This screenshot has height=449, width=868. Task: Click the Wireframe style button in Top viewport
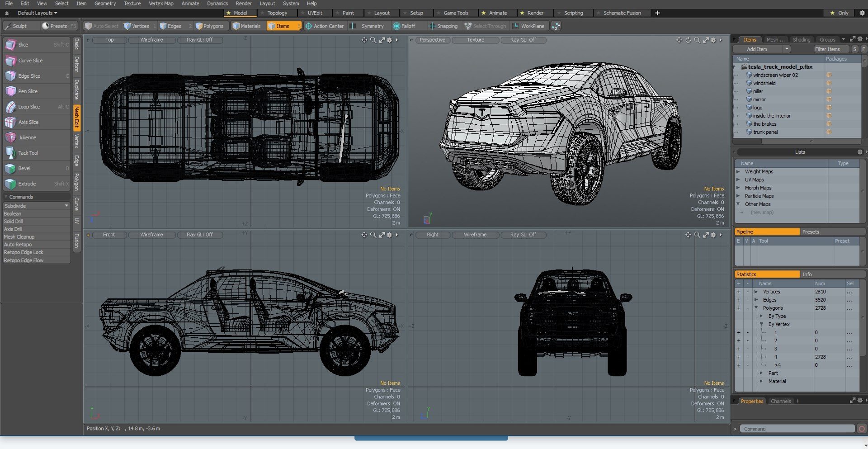[x=151, y=40]
